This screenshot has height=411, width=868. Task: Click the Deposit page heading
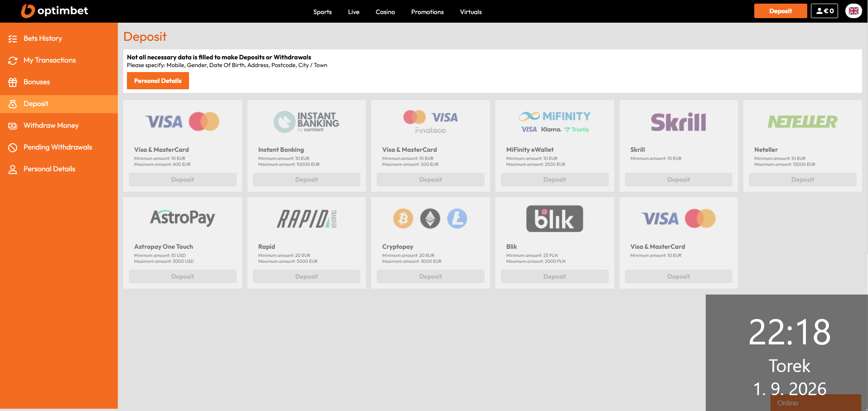pos(145,37)
